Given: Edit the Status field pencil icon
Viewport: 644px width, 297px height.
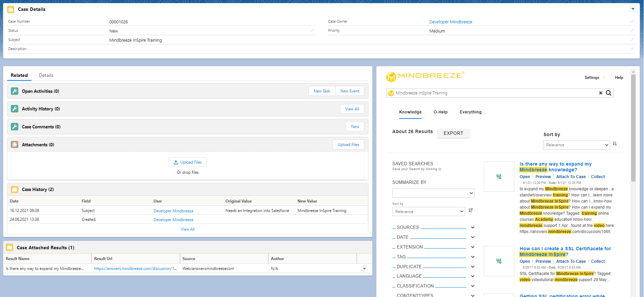Looking at the screenshot, I should coord(313,30).
